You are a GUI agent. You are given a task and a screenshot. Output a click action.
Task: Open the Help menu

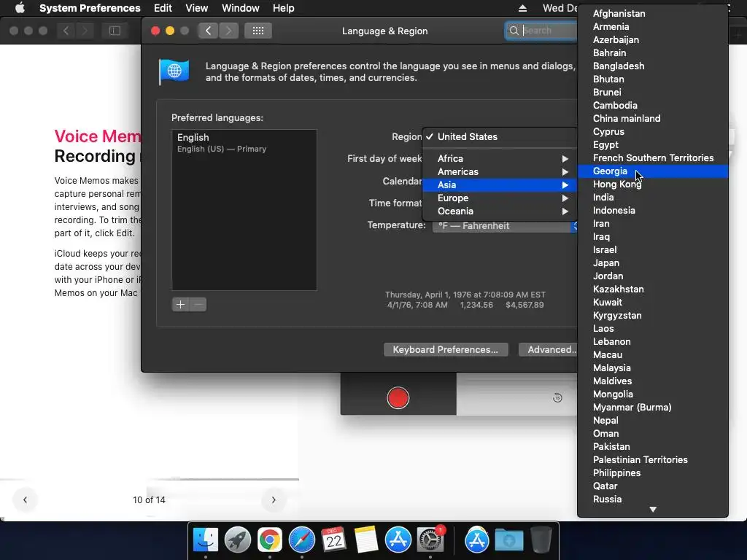[x=284, y=8]
